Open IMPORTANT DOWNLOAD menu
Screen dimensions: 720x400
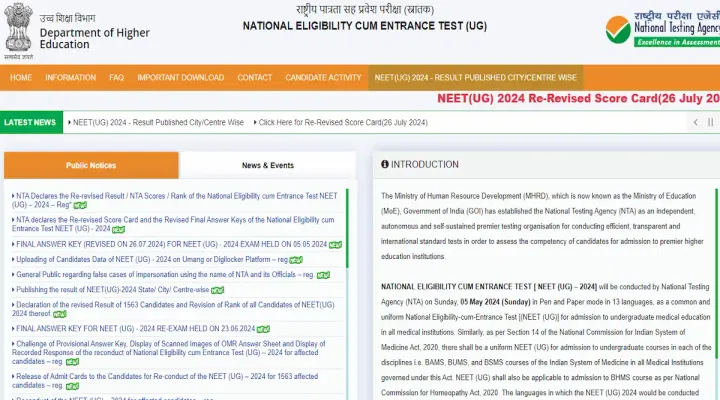click(x=180, y=78)
